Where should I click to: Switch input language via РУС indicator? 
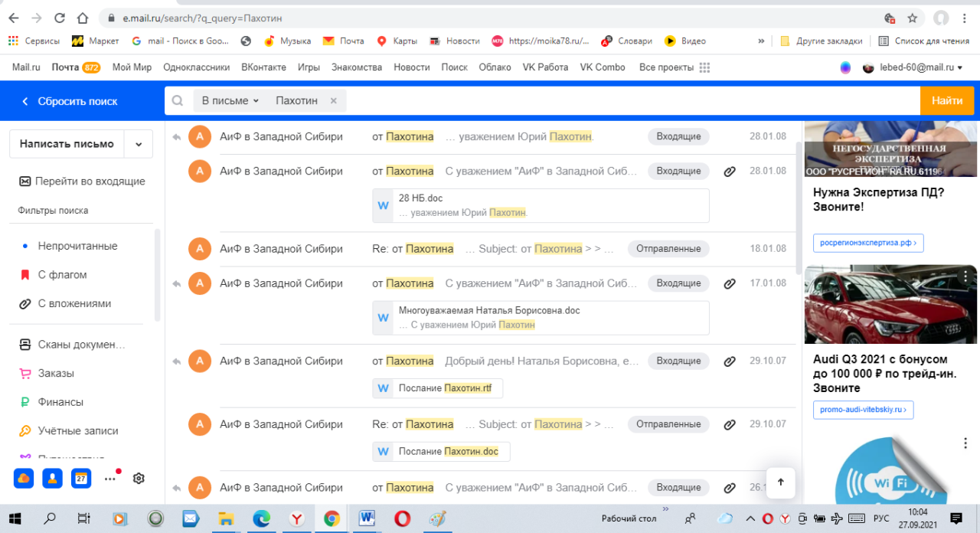click(881, 518)
